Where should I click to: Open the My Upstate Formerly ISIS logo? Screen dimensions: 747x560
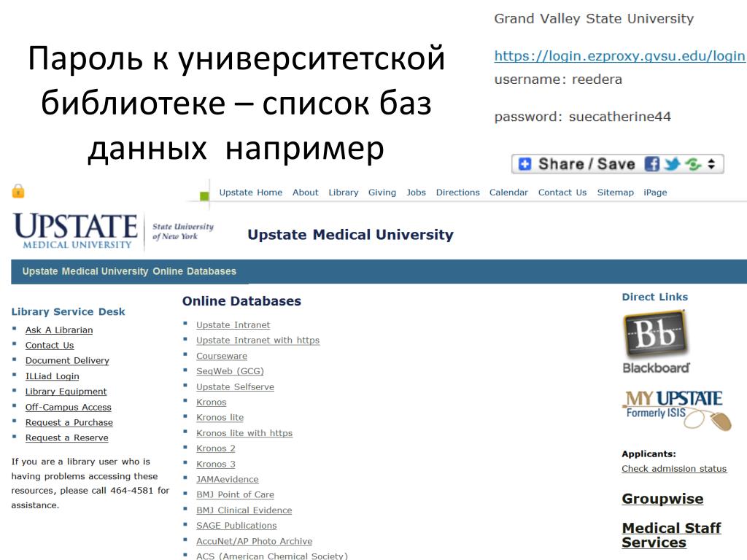click(677, 410)
